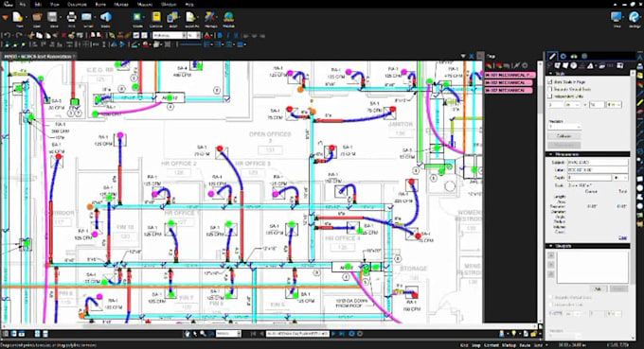Open the Depth unit dropdown
644x349 pixels.
620,178
